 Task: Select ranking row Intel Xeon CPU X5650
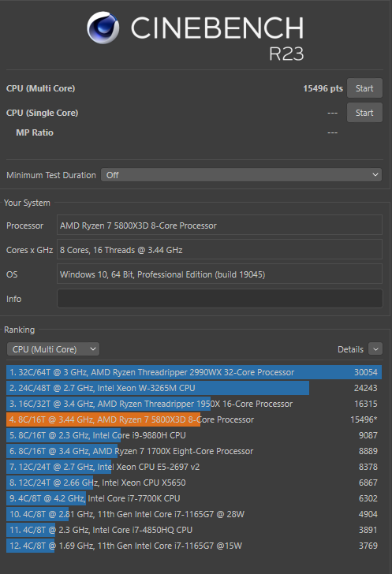click(x=194, y=483)
